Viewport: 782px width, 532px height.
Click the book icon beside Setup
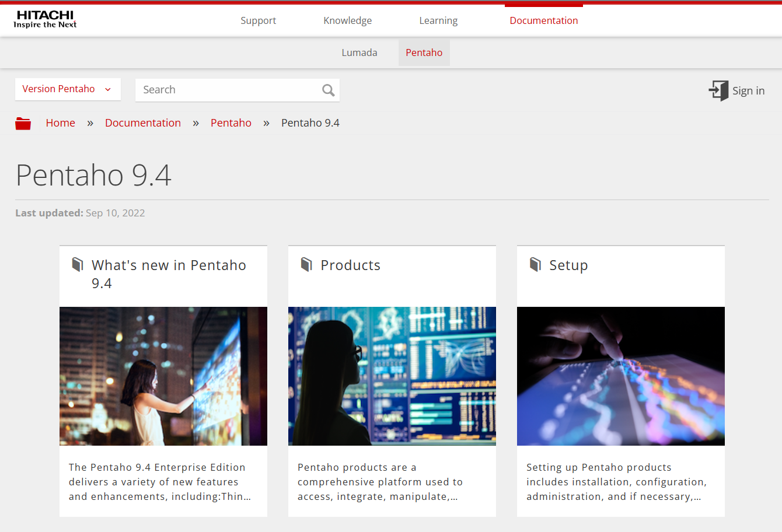[535, 265]
